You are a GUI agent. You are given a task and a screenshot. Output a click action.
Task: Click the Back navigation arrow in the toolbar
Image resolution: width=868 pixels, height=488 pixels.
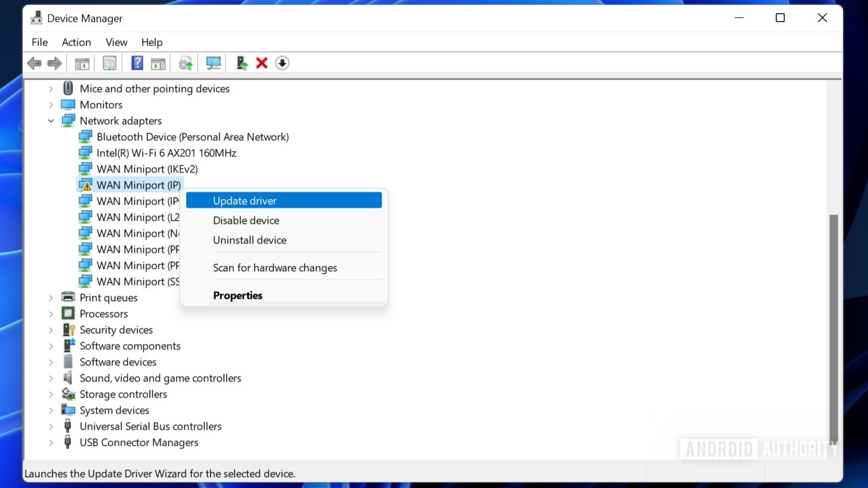[x=34, y=62]
